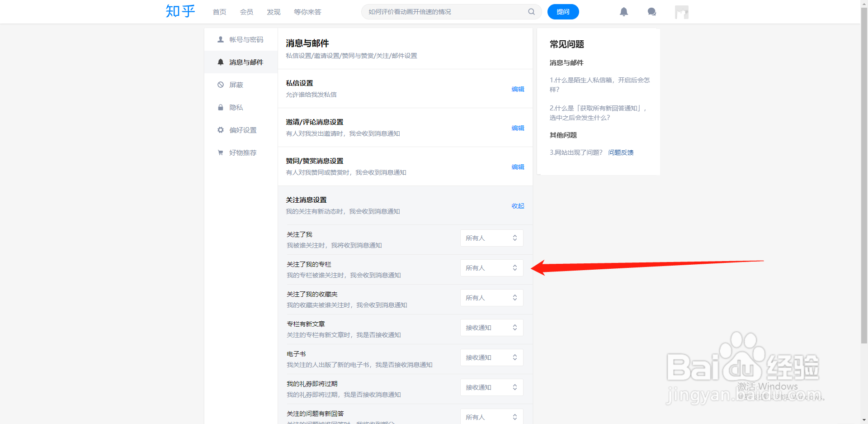Click the 屏蔽 blocking settings icon

coord(220,85)
